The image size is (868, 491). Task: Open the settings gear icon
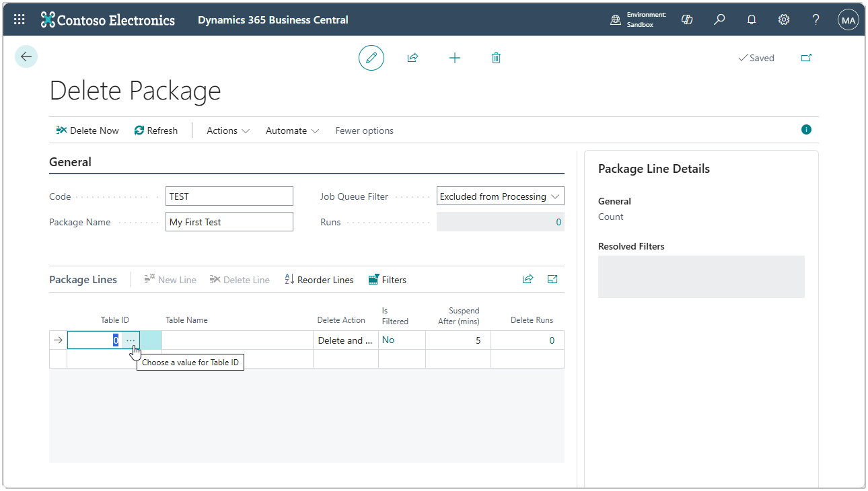tap(784, 20)
